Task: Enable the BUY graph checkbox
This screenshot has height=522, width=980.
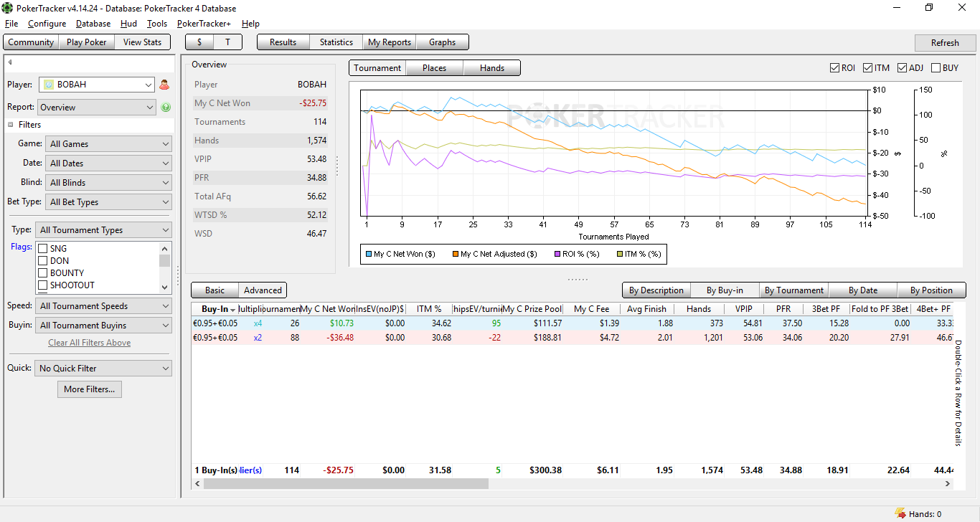Action: click(936, 68)
